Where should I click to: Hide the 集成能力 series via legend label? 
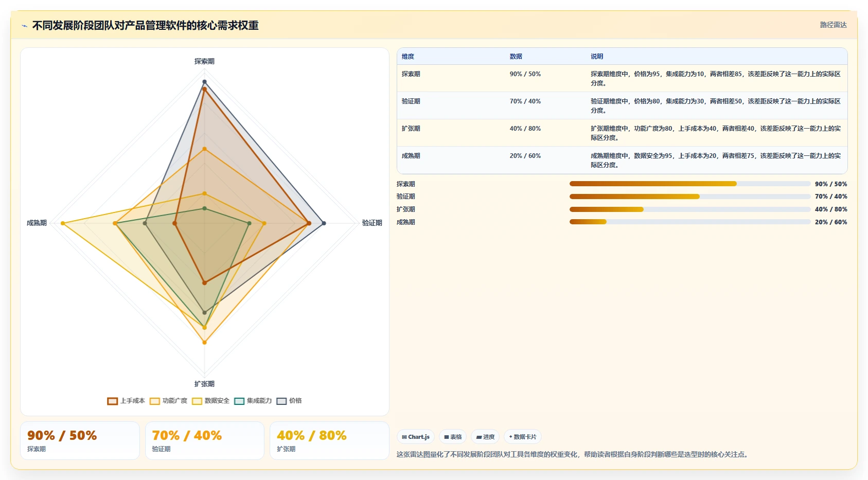[259, 401]
